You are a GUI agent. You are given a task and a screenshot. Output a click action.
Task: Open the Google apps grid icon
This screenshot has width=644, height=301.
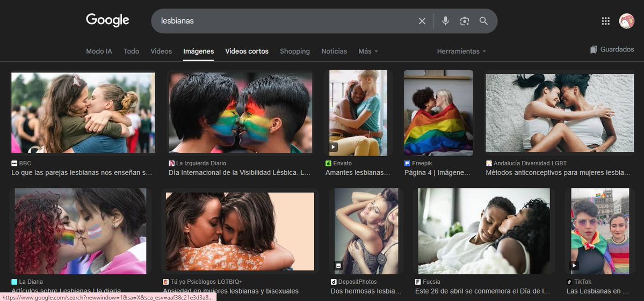tap(605, 21)
